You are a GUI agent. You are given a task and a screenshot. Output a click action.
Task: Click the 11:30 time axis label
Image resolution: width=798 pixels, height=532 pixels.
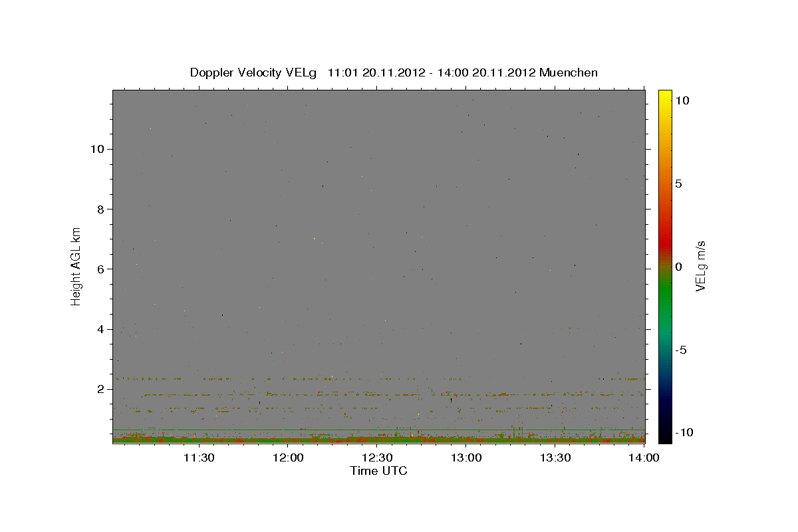(198, 458)
